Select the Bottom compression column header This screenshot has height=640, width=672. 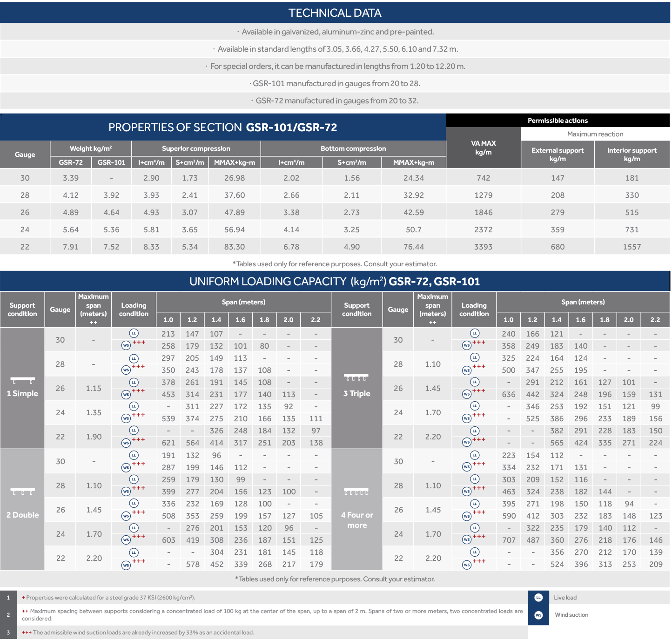pyautogui.click(x=353, y=148)
